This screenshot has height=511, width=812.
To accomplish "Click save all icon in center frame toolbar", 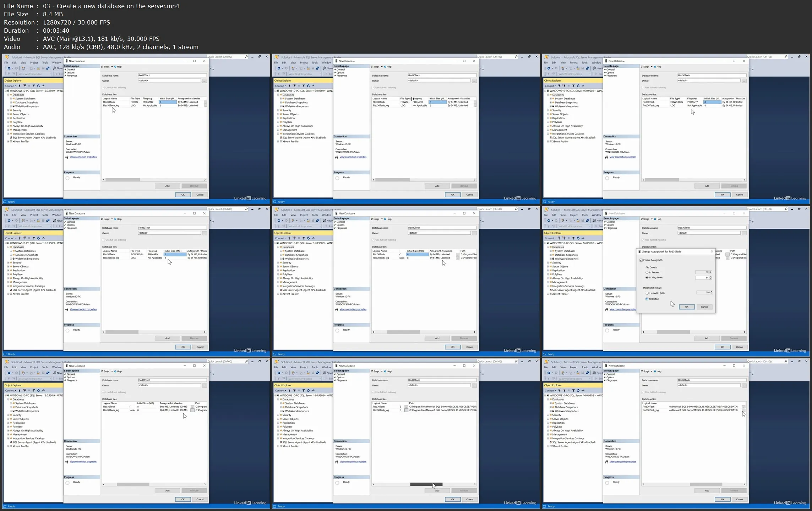I will pos(318,221).
